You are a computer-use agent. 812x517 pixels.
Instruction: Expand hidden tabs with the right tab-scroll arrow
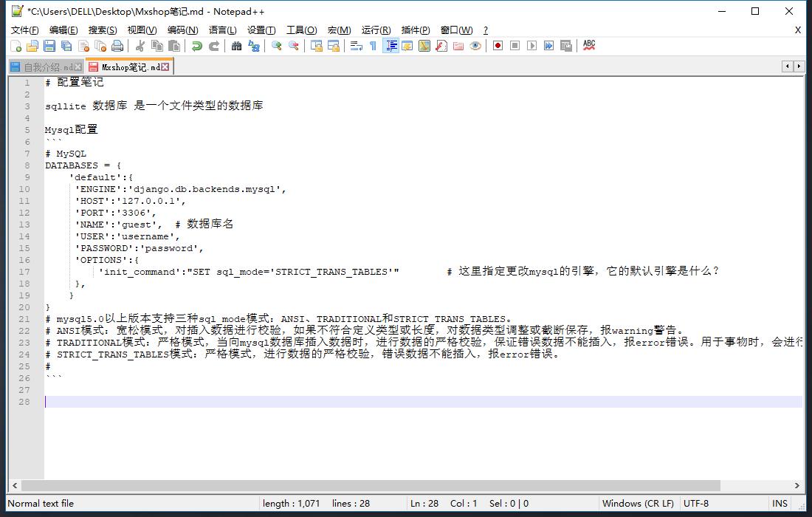[799, 66]
